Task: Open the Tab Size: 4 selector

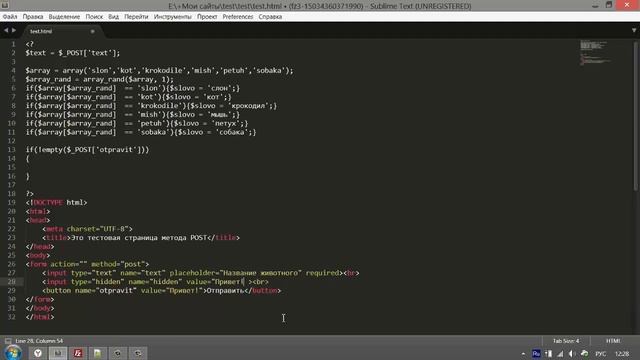Action: [566, 341]
